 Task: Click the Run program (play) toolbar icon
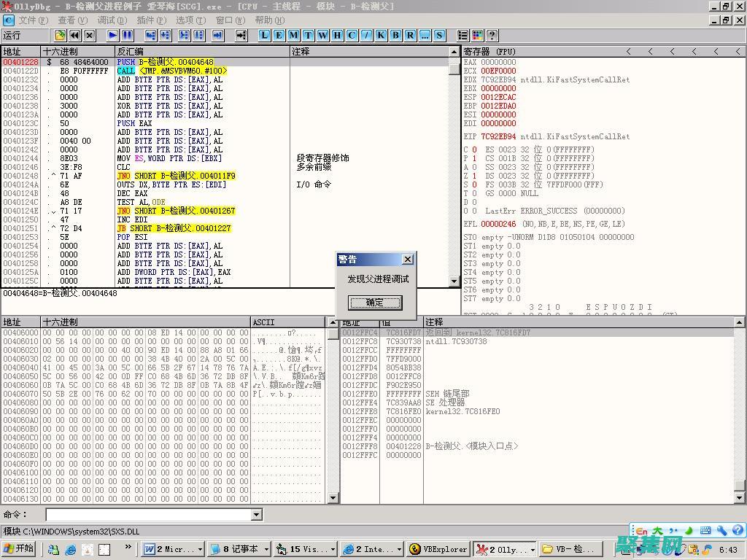click(112, 35)
